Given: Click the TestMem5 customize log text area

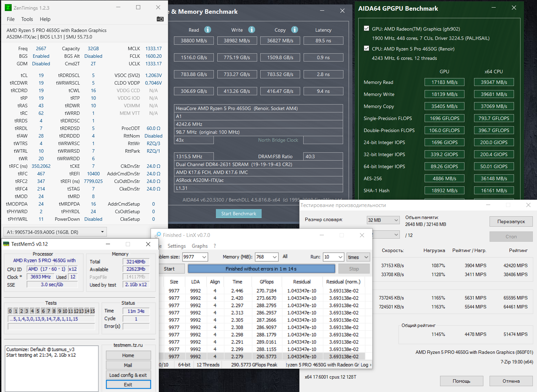Looking at the screenshot, I should pyautogui.click(x=52, y=368).
